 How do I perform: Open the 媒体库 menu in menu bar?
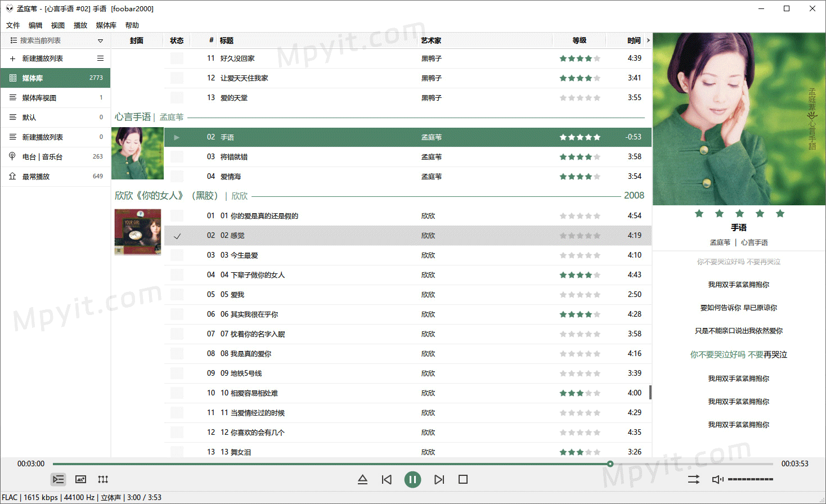tap(106, 25)
